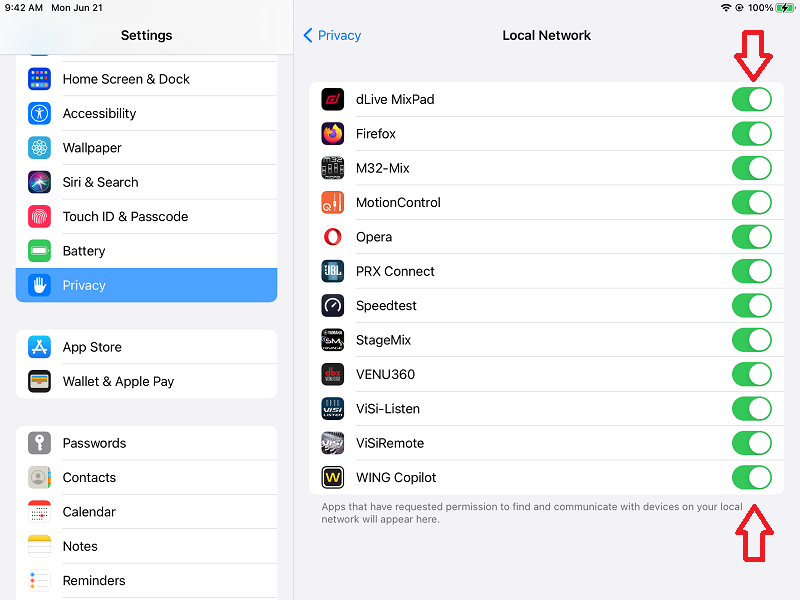The width and height of the screenshot is (800, 600).
Task: Click the dbx VENU360 app icon
Action: (333, 374)
